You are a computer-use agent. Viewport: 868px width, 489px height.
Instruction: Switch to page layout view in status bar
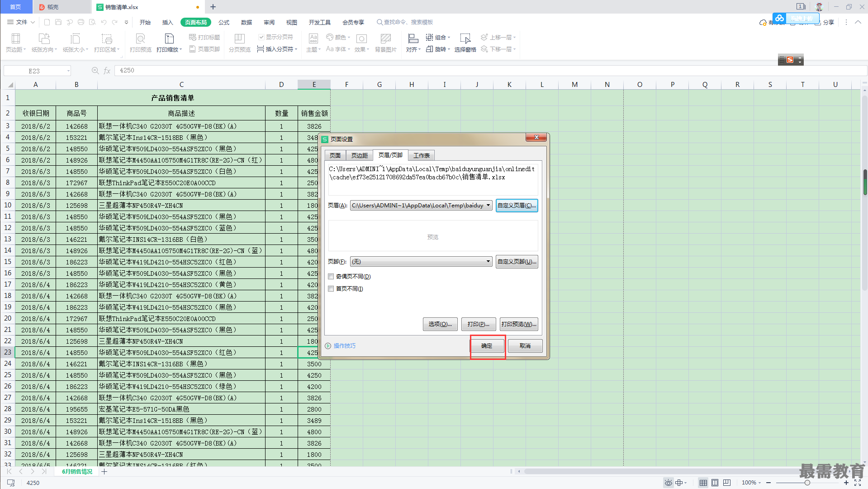pyautogui.click(x=715, y=483)
